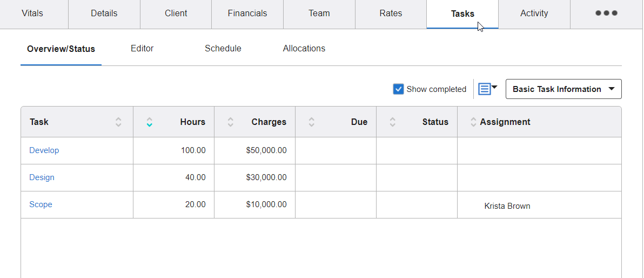Click the Design task link
The image size is (644, 278).
pos(42,177)
